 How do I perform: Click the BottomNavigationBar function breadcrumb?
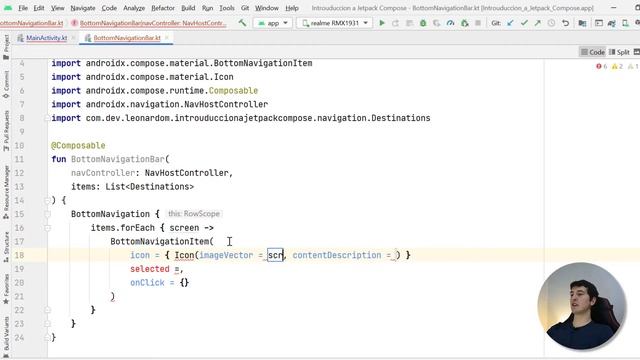(149, 23)
